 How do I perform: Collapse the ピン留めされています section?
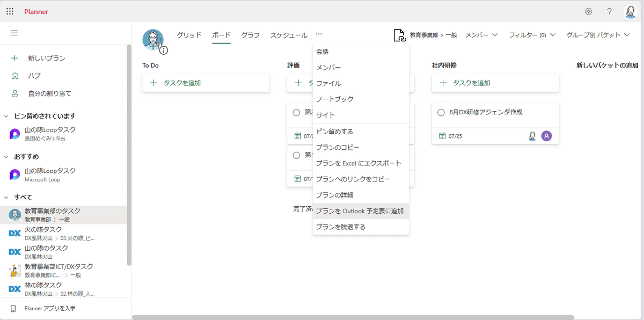(6, 116)
